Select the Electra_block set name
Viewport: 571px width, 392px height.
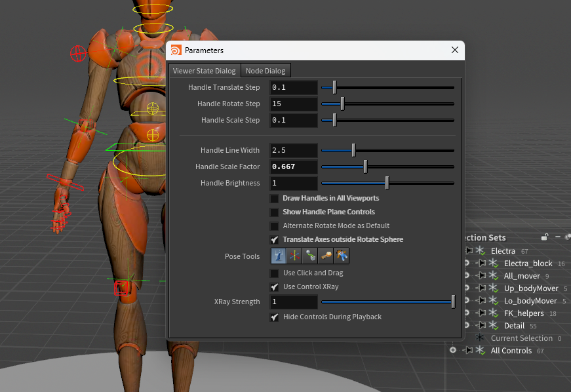528,263
